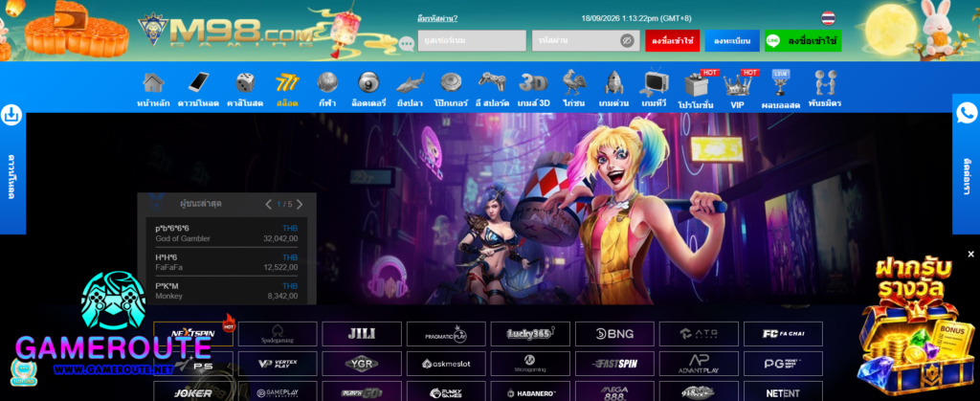980x401 pixels.
Task: Select the Play'n GO provider tile
Action: (x=362, y=391)
